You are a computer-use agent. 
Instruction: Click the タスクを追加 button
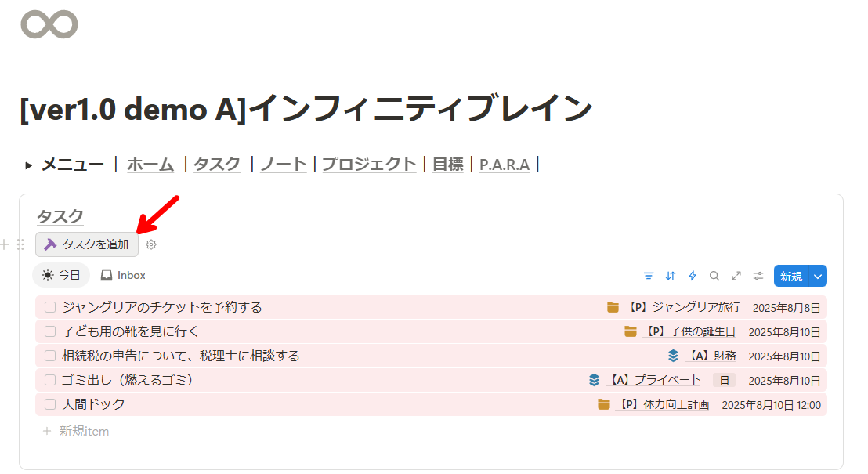pos(87,244)
